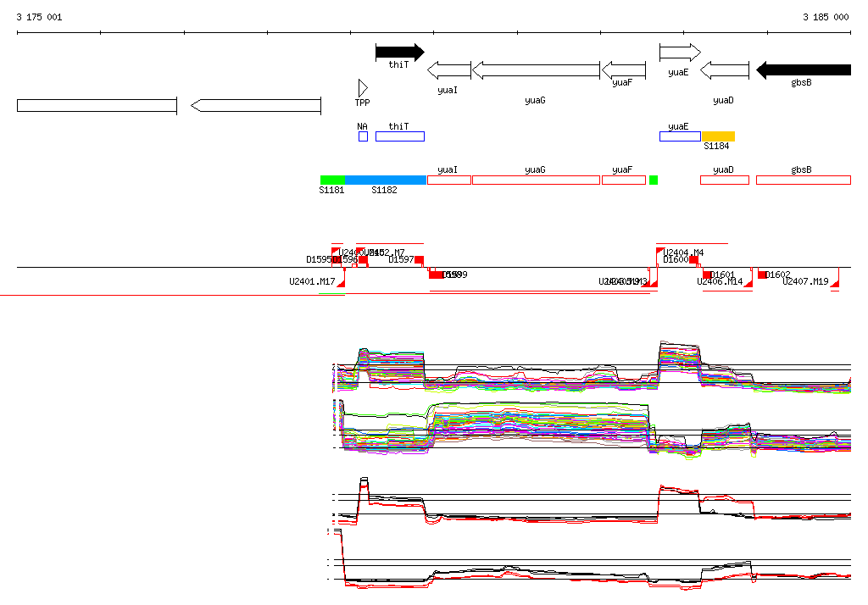868x605 pixels.
Task: Click the D1602 text label
Action: [778, 275]
